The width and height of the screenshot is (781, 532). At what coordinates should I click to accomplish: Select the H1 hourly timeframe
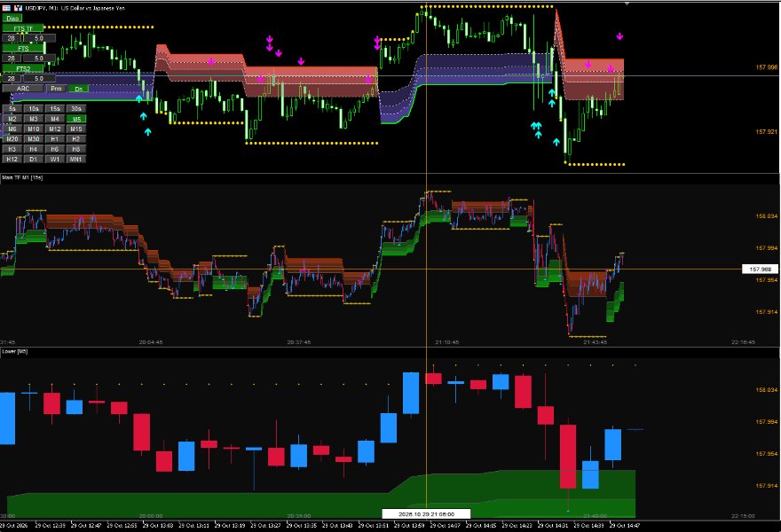[55, 139]
